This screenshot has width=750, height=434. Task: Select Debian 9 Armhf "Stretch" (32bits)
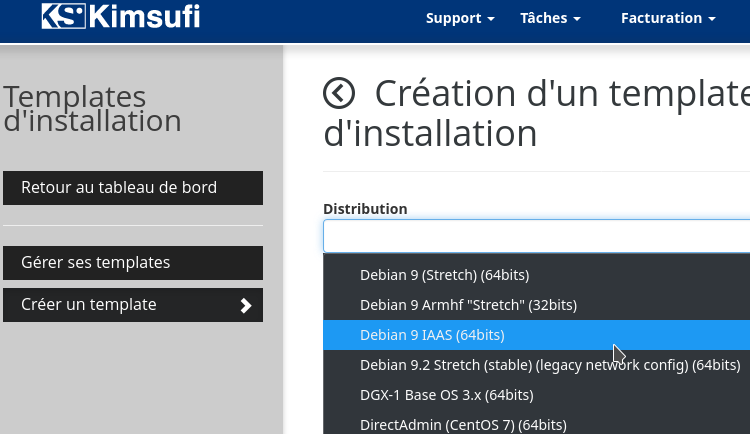pyautogui.click(x=537, y=305)
